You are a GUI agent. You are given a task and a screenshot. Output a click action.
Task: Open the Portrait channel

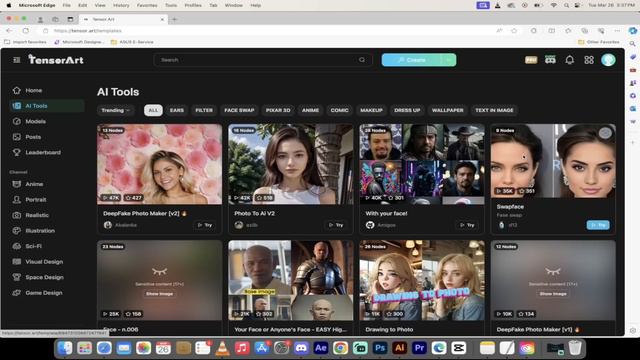(x=36, y=200)
